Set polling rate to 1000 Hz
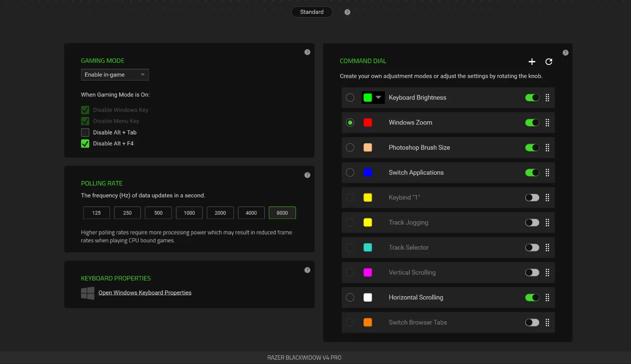This screenshot has height=364, width=631. (x=189, y=213)
